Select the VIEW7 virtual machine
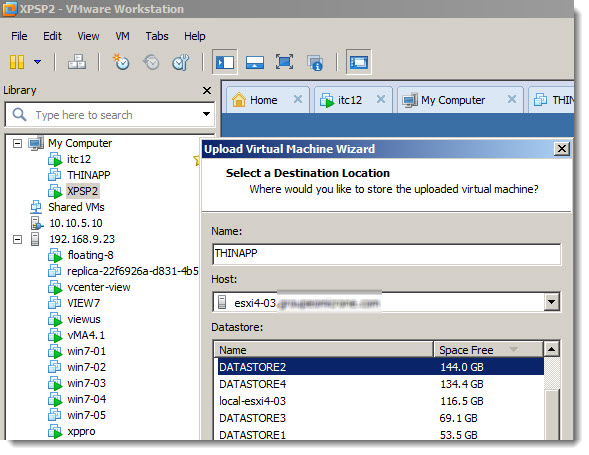 [x=83, y=303]
